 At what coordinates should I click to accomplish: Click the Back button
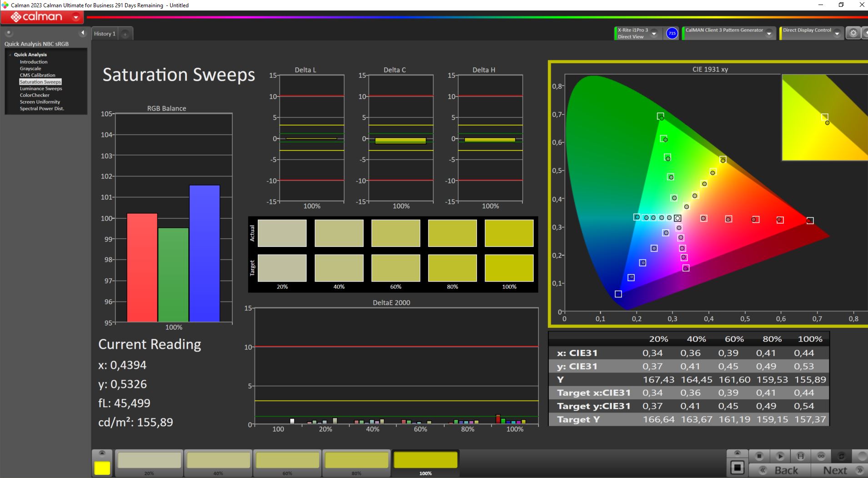[780, 470]
